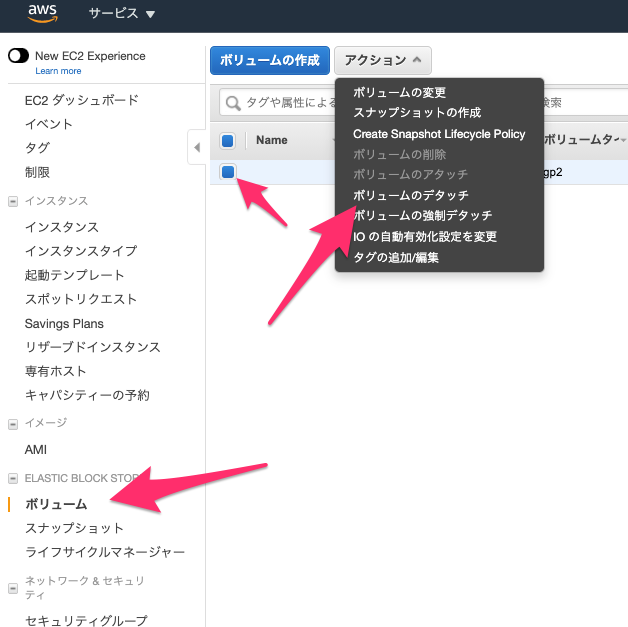The height and width of the screenshot is (627, 628).
Task: Choose ボリュームの削除 menu item
Action: (x=399, y=155)
